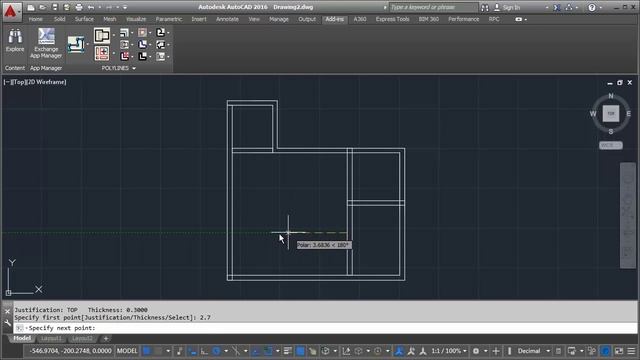Screen dimensions: 640x360
Task: Toggle annotation visibility icon in status bar
Action: (x=399, y=351)
